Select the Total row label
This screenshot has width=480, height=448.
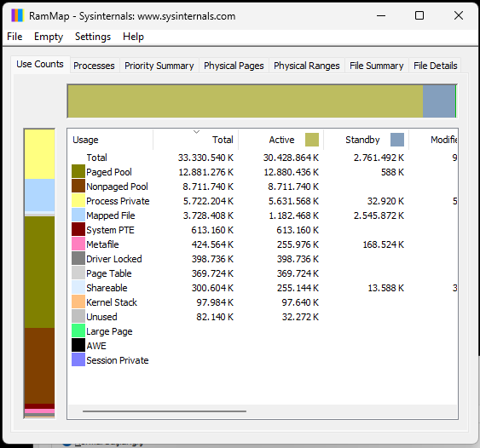click(96, 158)
